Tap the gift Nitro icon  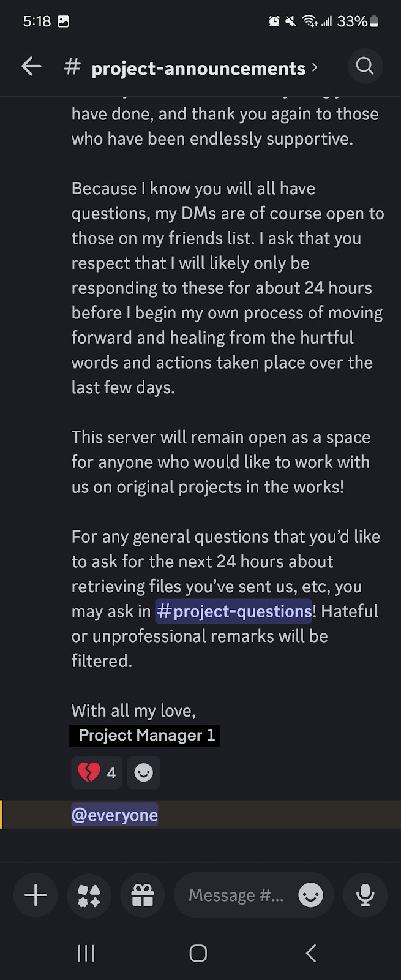point(143,895)
